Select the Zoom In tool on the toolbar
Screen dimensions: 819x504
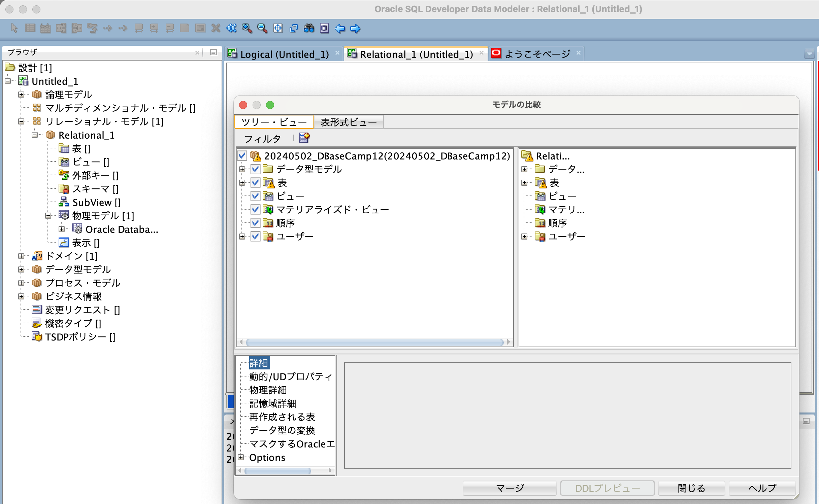tap(247, 29)
